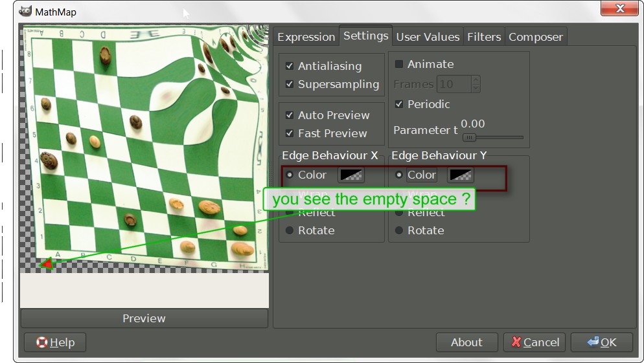644x363 pixels.
Task: Increase Frames with the up arrow
Action: (x=476, y=80)
